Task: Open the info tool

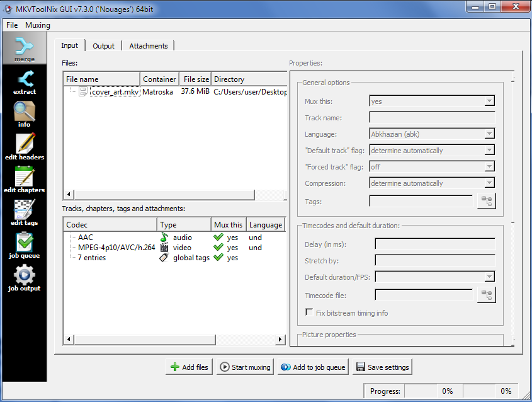Action: pyautogui.click(x=25, y=115)
